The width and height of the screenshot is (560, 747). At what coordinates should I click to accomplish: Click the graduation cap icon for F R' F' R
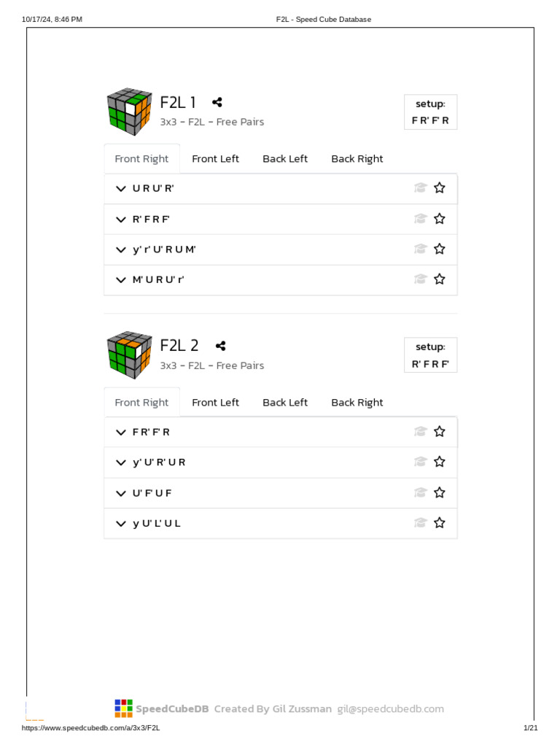[420, 432]
